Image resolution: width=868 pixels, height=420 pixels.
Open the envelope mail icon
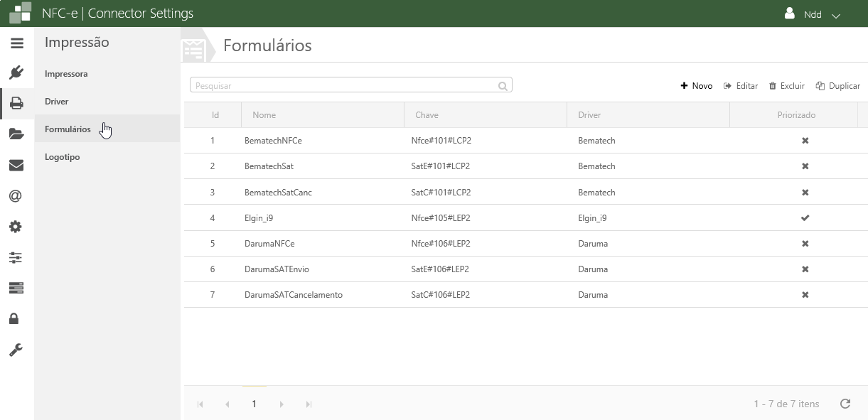pyautogui.click(x=16, y=166)
